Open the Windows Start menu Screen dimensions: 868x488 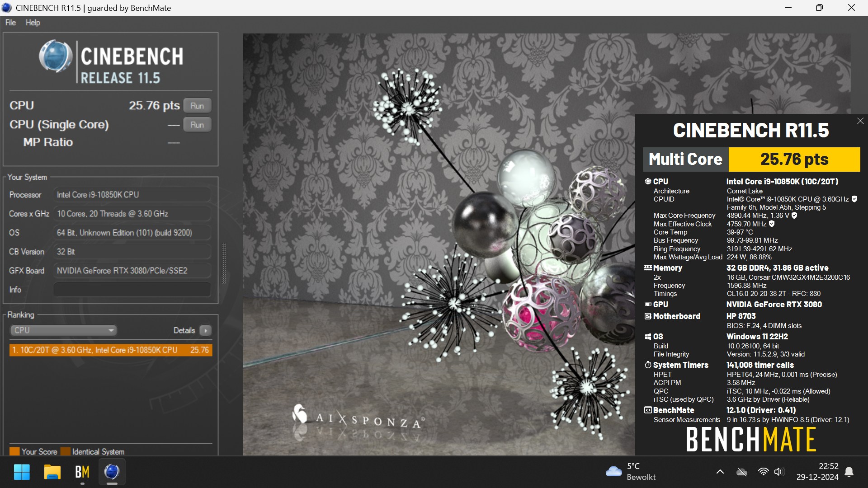click(22, 472)
